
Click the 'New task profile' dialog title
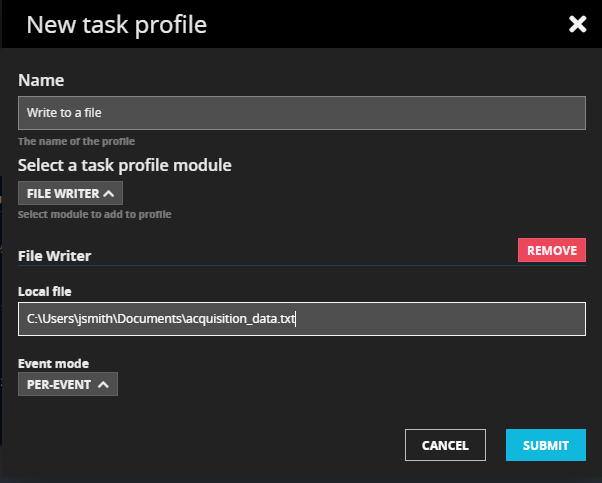pos(116,24)
